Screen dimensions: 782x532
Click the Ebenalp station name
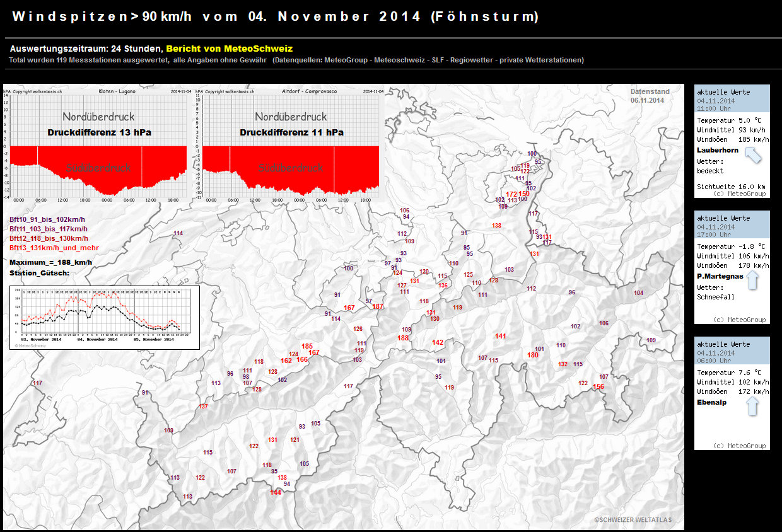712,402
